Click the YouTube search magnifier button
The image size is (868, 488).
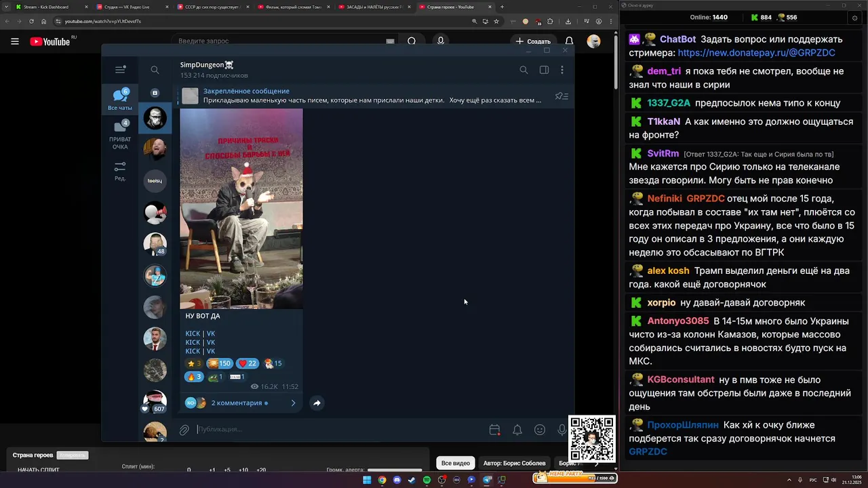pyautogui.click(x=412, y=41)
